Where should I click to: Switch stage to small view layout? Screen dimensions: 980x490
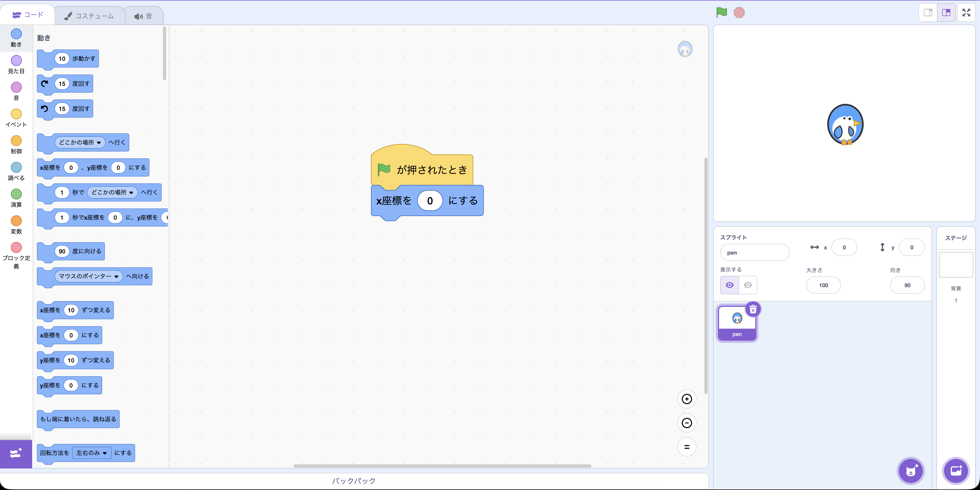click(x=927, y=12)
